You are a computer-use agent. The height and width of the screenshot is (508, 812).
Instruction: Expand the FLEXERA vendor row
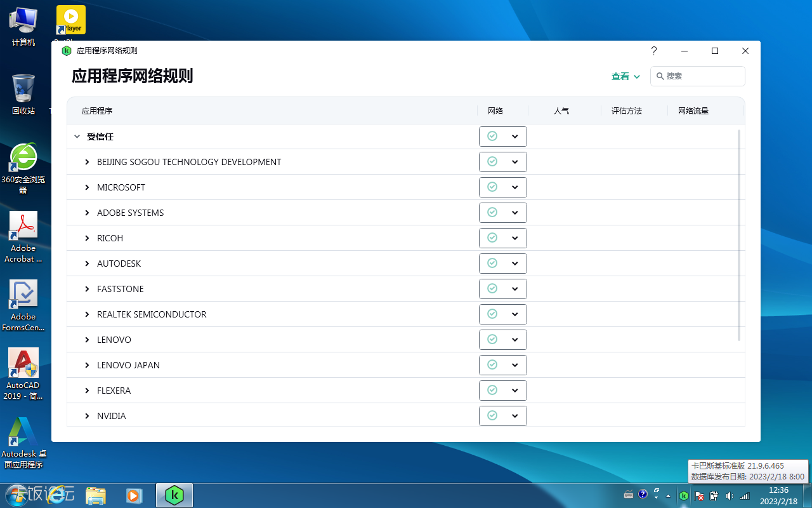click(88, 391)
